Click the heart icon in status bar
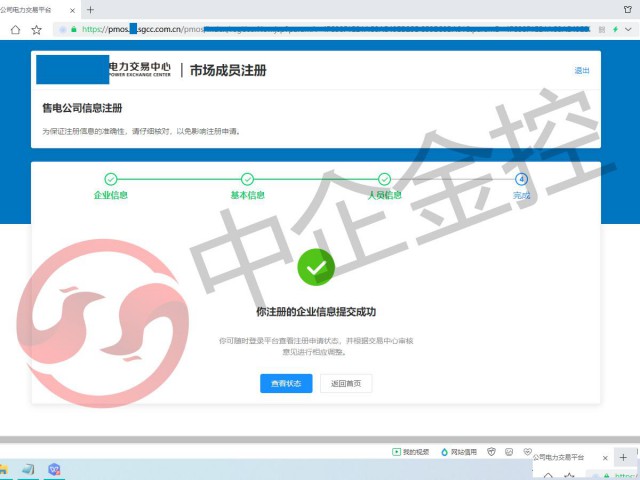The image size is (640, 480). tap(527, 451)
